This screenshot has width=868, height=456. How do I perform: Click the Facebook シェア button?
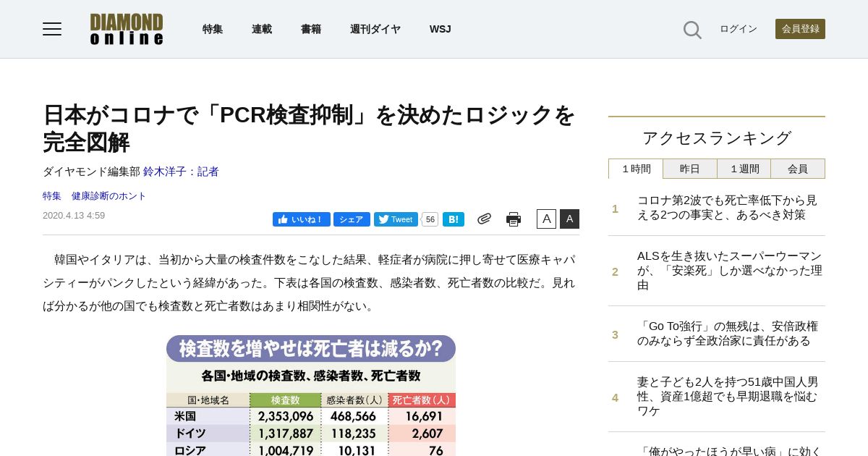click(352, 219)
